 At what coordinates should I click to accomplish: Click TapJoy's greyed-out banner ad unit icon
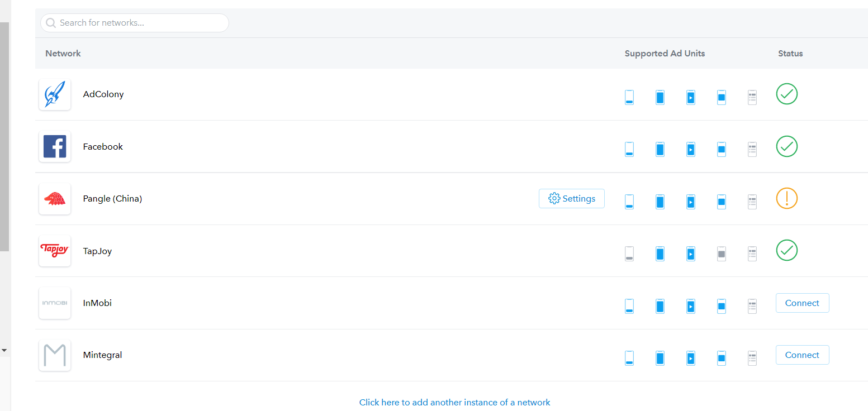pyautogui.click(x=629, y=254)
